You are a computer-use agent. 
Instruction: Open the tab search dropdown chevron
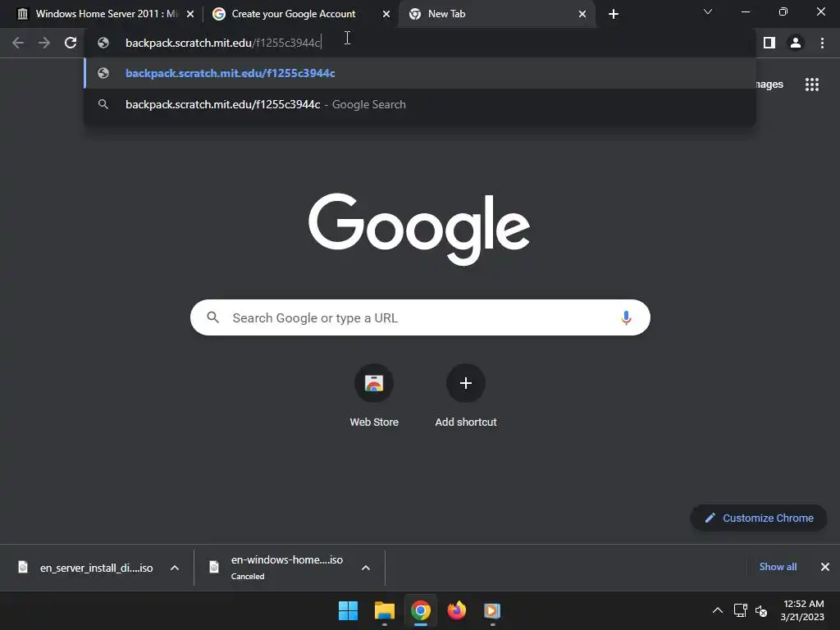point(708,11)
